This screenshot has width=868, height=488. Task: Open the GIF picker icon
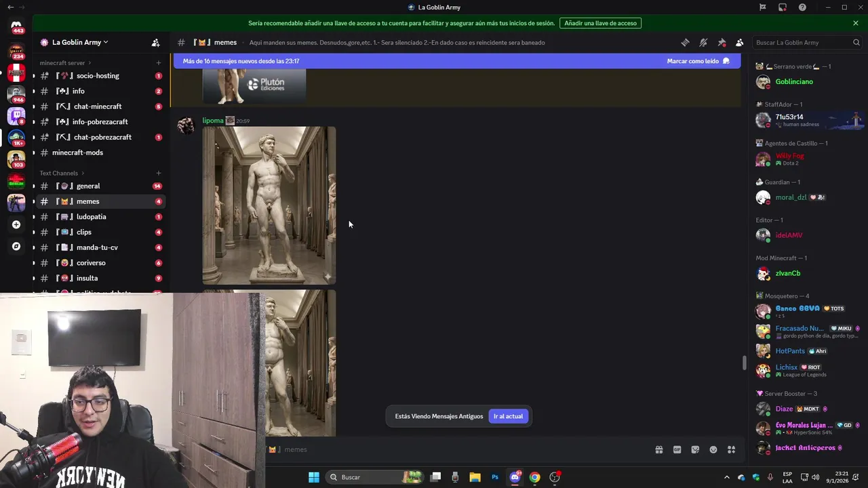[x=677, y=449]
